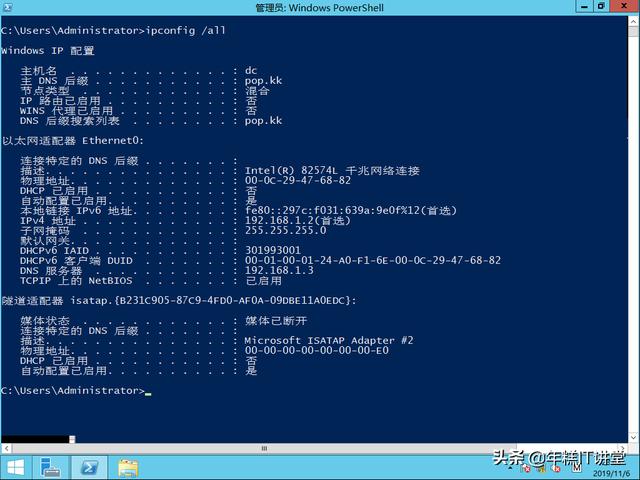640x480 pixels.
Task: Click the vertical scrollbar down arrow
Action: coord(633,437)
